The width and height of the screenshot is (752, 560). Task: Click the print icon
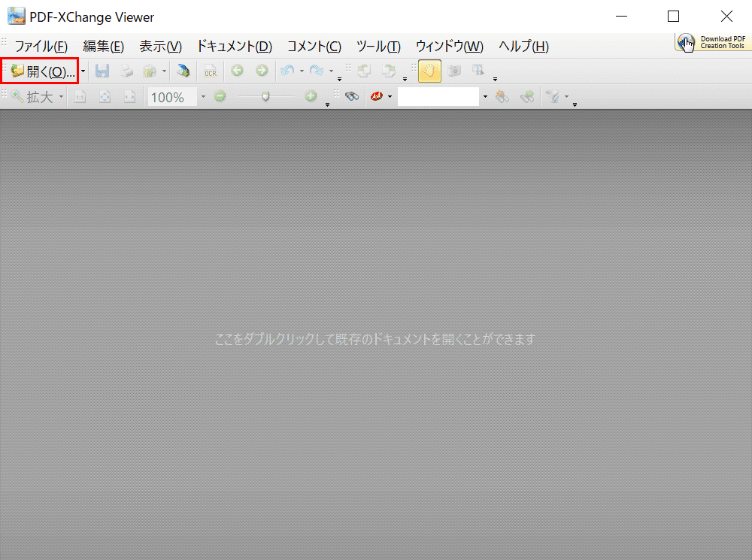pos(126,71)
